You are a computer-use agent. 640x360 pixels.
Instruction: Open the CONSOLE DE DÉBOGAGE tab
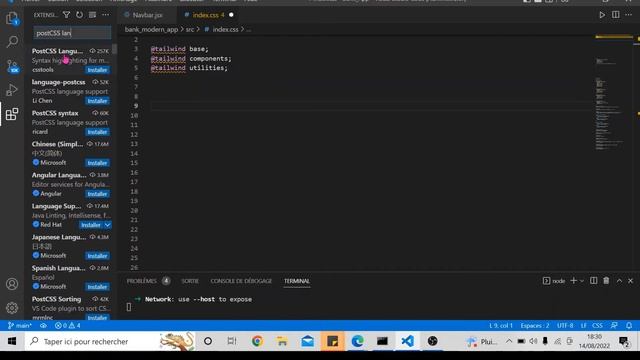click(x=241, y=281)
